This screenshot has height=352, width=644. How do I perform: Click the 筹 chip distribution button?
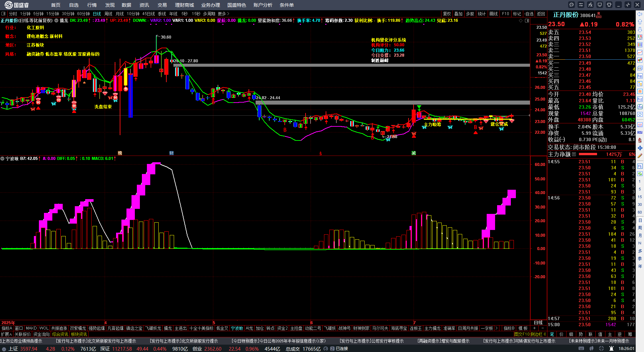(630, 334)
